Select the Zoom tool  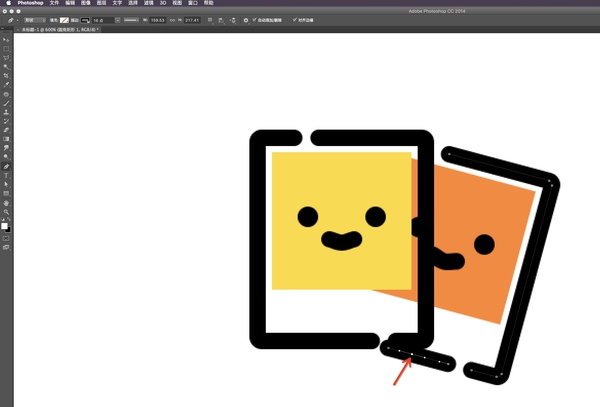click(x=6, y=212)
